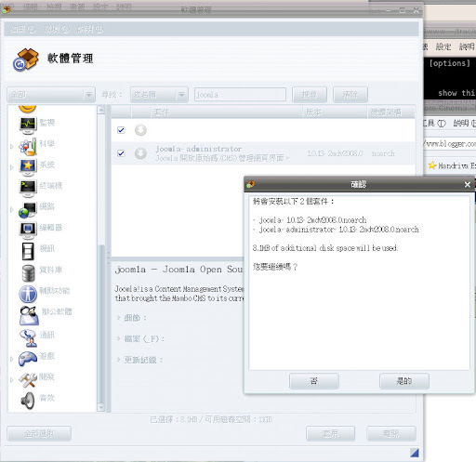
Task: Click the category list scroll-down arrow
Action: [x=101, y=407]
